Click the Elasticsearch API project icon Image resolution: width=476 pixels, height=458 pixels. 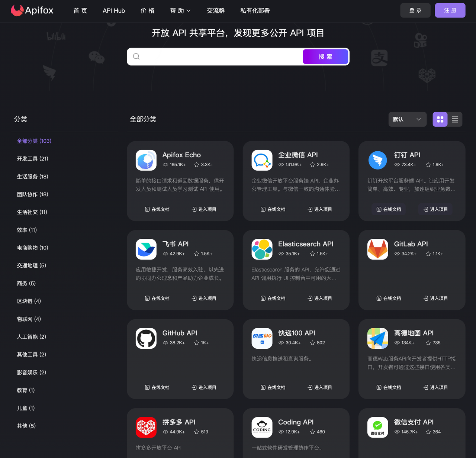(262, 249)
